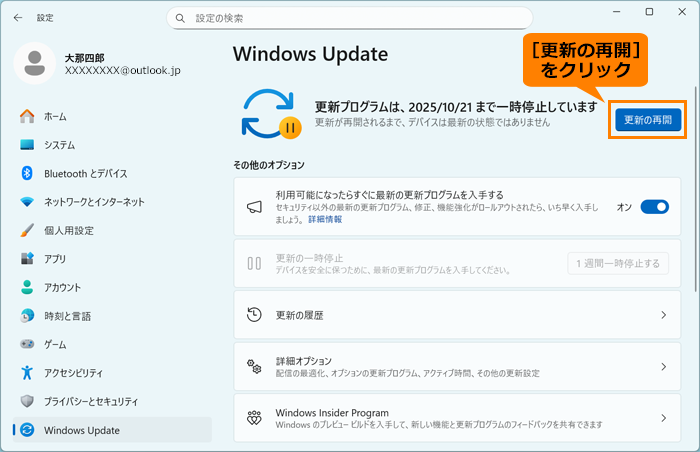Click the アプリ icon in sidebar
Screen dimensions: 700x452
tap(27, 259)
